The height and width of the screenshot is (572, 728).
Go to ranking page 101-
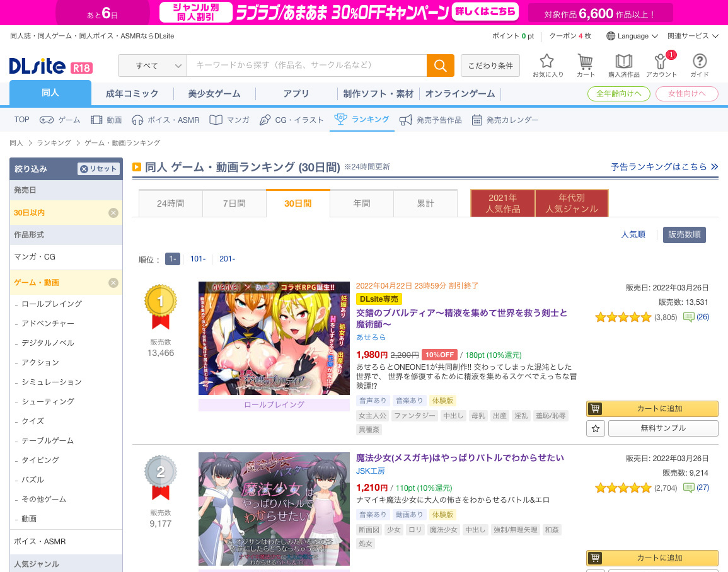[198, 259]
